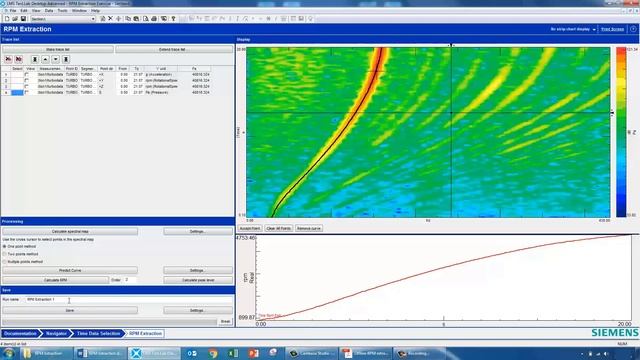
Task: Select One point method radio button
Action: [x=5, y=247]
